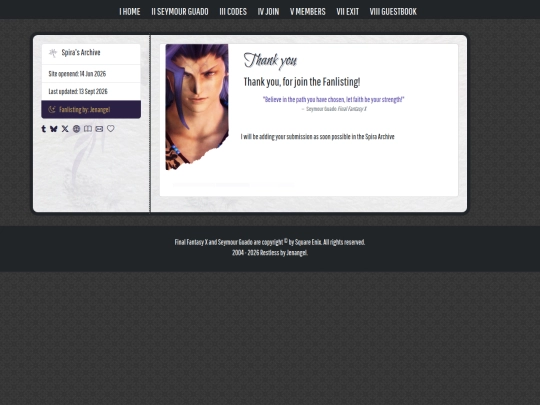Open the Tumblr social icon
The width and height of the screenshot is (540, 405).
point(43,129)
